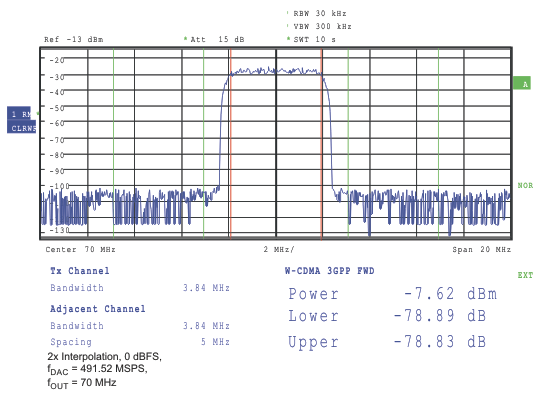This screenshot has width=533, height=395.
Task: Click the blue 'CLRWR' trace label
Action: click(21, 127)
